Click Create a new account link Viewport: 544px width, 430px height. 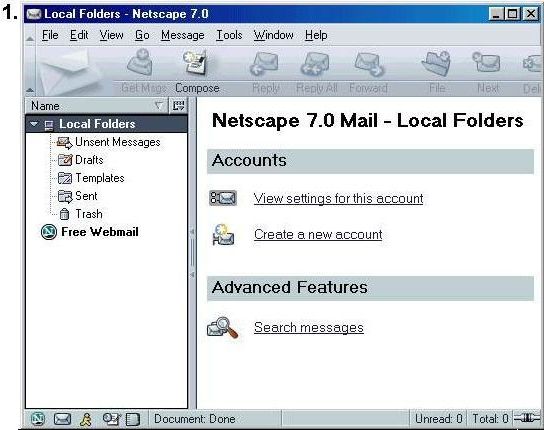click(x=318, y=235)
